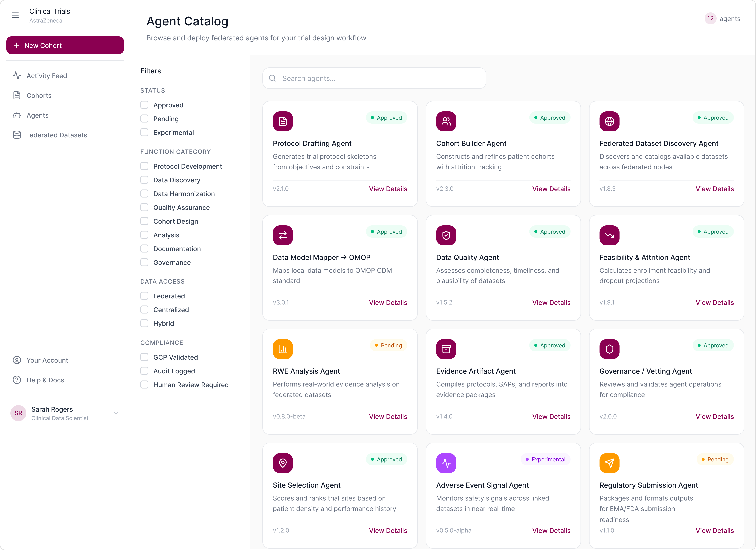The image size is (756, 550).
Task: Click the Help & Docs question icon
Action: (17, 380)
